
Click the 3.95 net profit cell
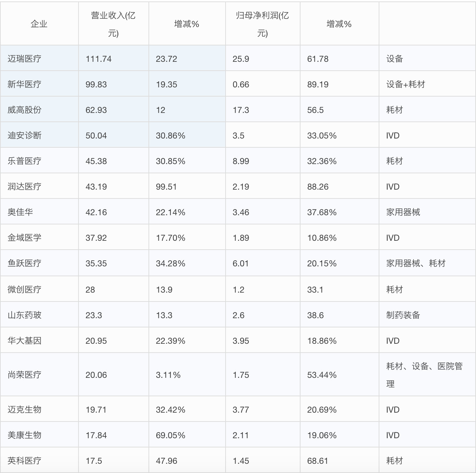[263, 340]
